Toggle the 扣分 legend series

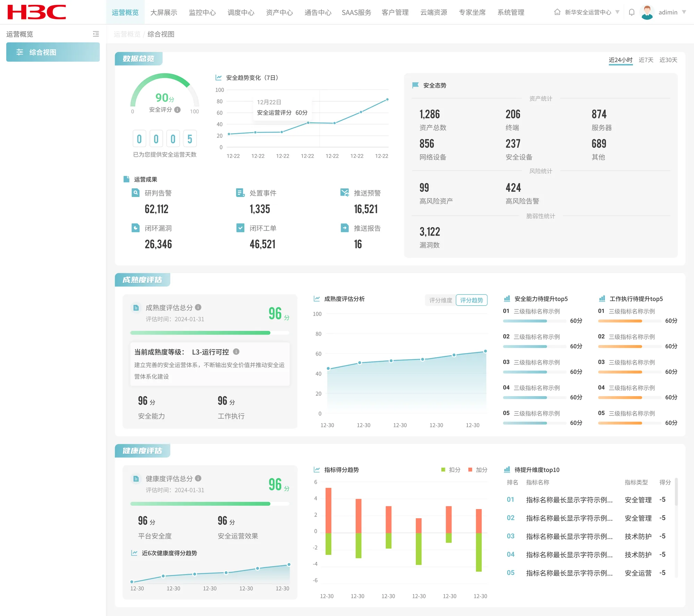pos(451,470)
